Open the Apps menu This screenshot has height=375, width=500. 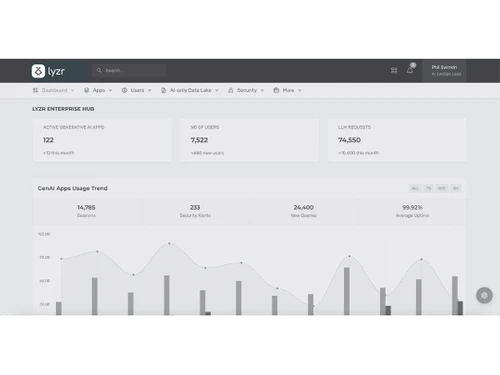coord(98,90)
